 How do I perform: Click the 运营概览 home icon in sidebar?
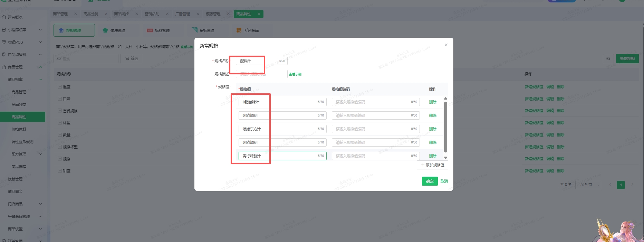pyautogui.click(x=4, y=17)
